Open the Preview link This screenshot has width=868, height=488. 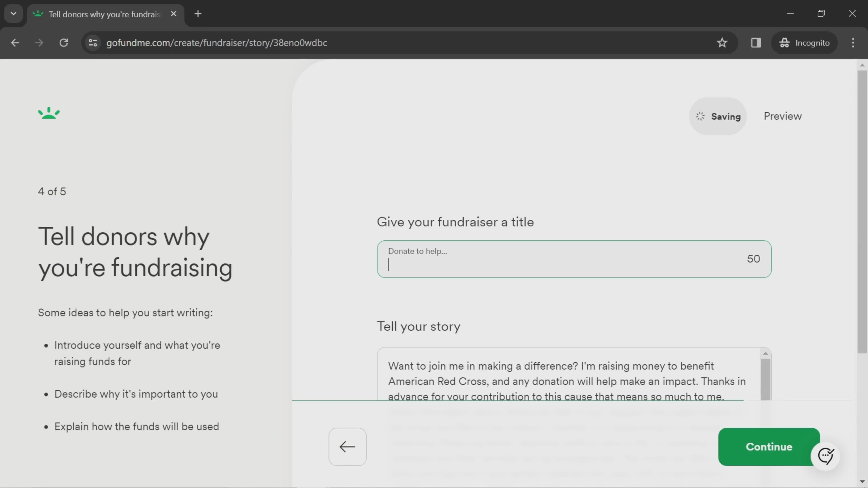pyautogui.click(x=782, y=116)
